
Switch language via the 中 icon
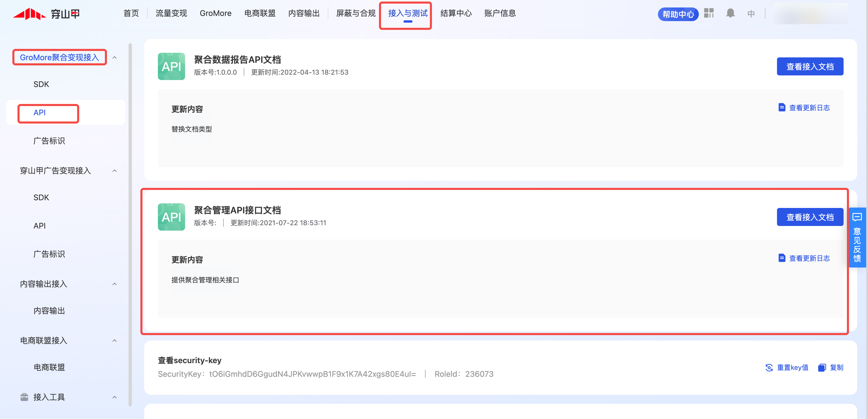tap(751, 13)
